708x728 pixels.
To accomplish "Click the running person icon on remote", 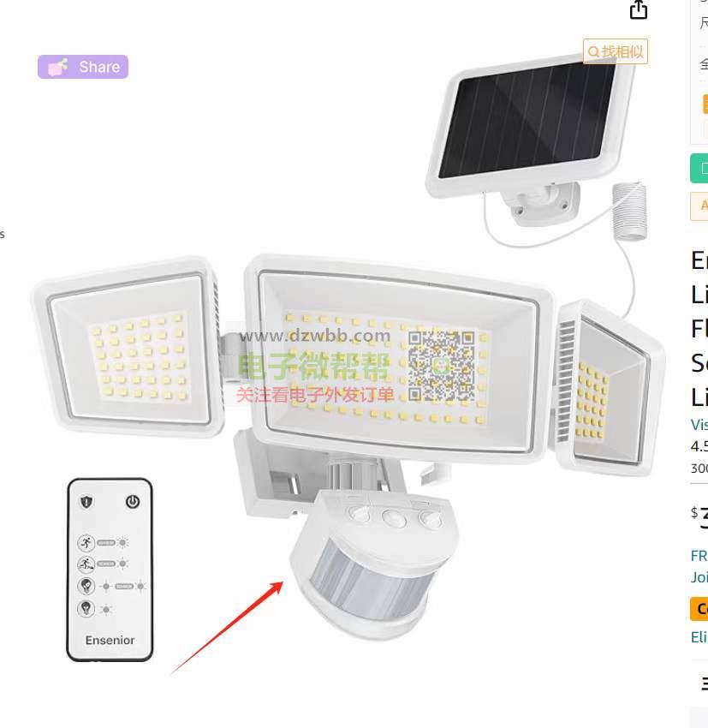I will (x=86, y=542).
